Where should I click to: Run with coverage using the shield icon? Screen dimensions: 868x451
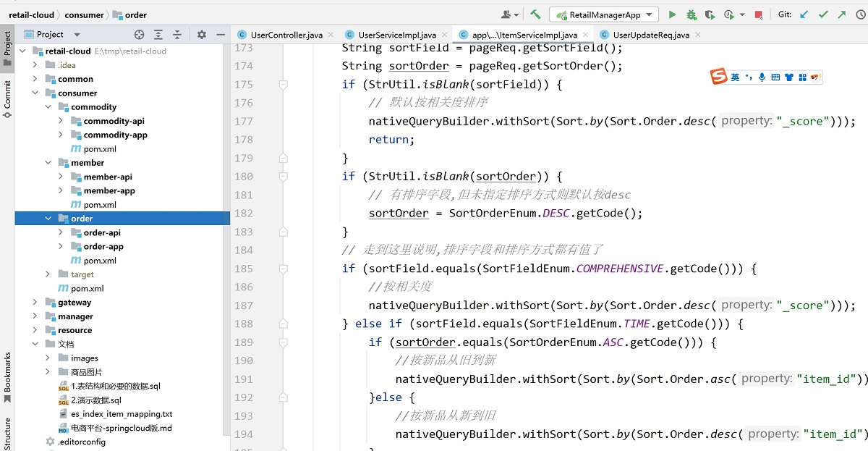(x=710, y=14)
